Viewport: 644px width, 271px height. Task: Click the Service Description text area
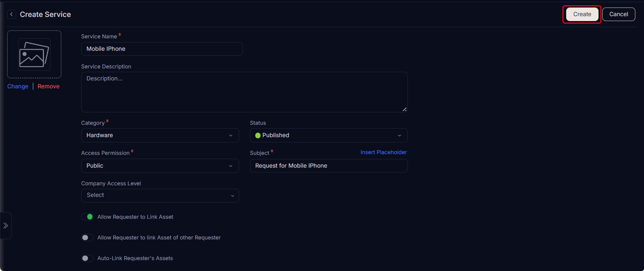pyautogui.click(x=244, y=92)
